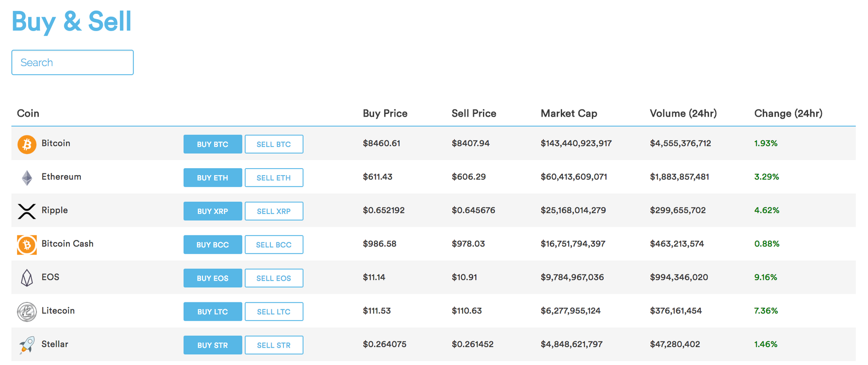Click Bitcoin volume $4,555,376,712
The width and height of the screenshot is (868, 365).
click(x=681, y=143)
